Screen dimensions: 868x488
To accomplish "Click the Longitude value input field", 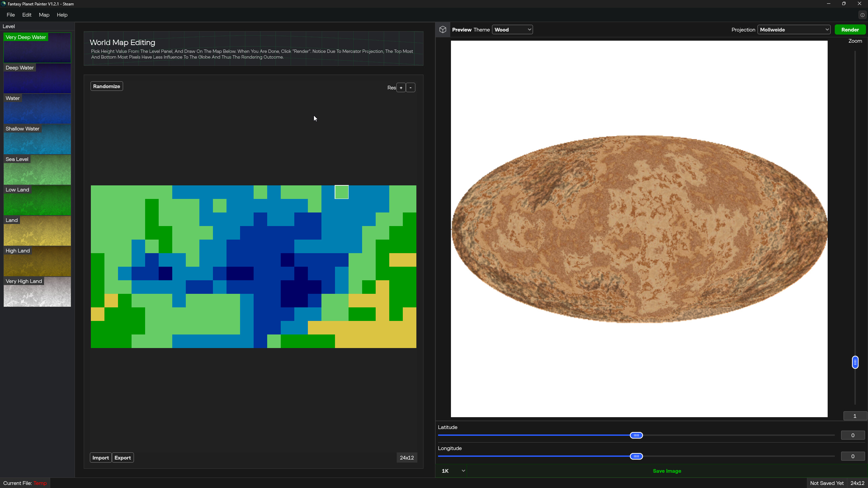I will tap(852, 456).
